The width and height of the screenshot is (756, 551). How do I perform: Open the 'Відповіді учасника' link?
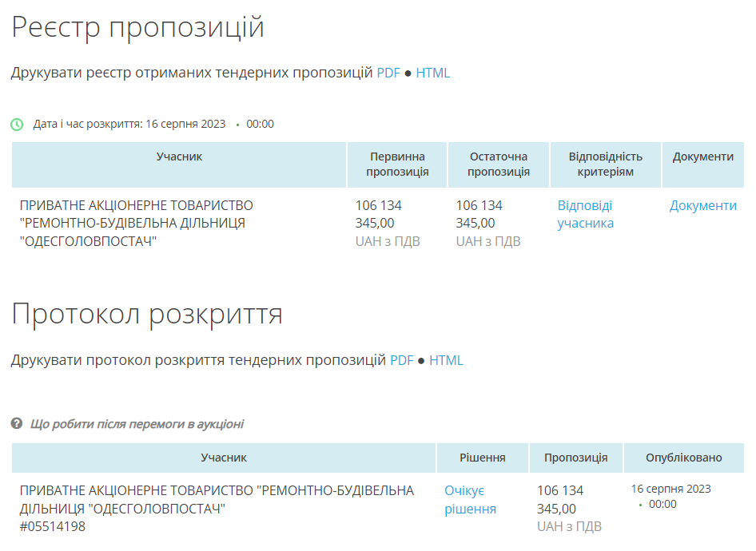click(585, 214)
